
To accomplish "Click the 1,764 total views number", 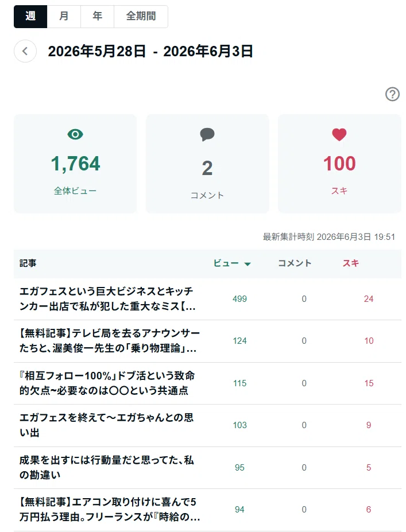I will point(75,164).
